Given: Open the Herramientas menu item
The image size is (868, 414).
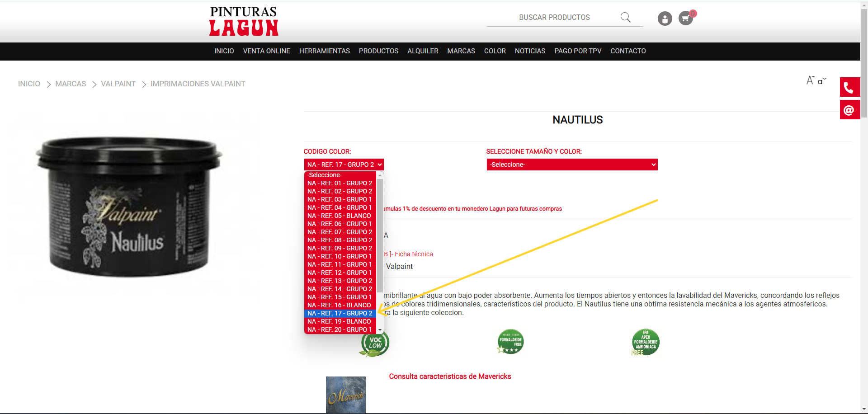Looking at the screenshot, I should click(x=324, y=51).
